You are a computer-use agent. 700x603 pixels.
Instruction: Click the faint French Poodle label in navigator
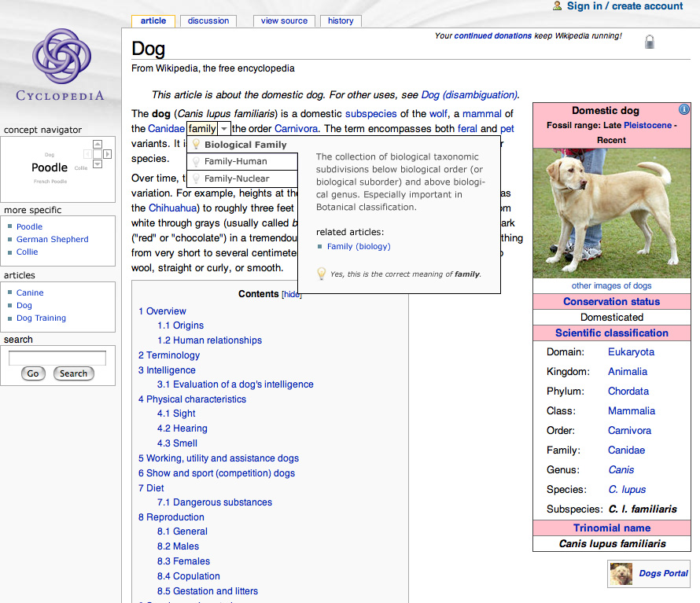pyautogui.click(x=50, y=182)
